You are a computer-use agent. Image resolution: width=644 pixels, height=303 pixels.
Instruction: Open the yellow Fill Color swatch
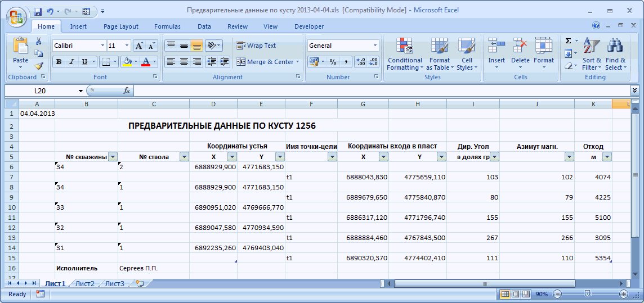127,62
